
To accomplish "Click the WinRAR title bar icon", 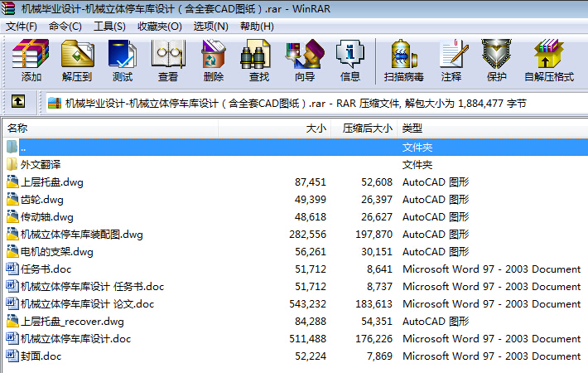I will [8, 8].
